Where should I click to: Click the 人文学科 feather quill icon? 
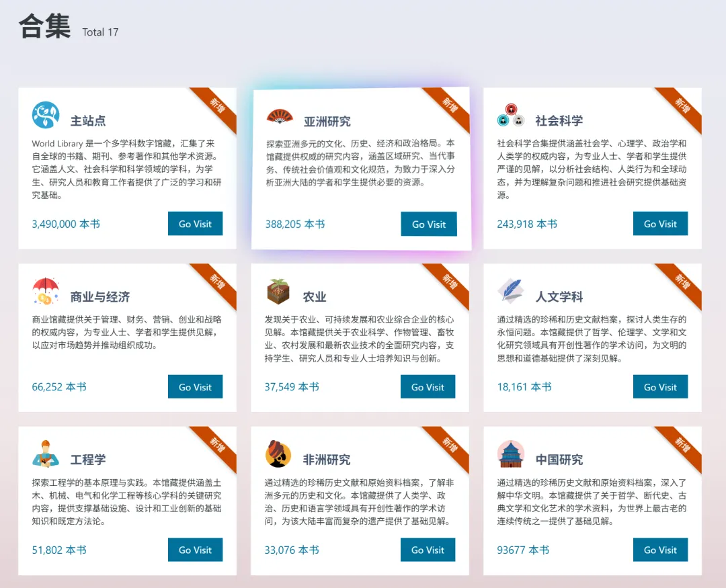click(x=511, y=291)
